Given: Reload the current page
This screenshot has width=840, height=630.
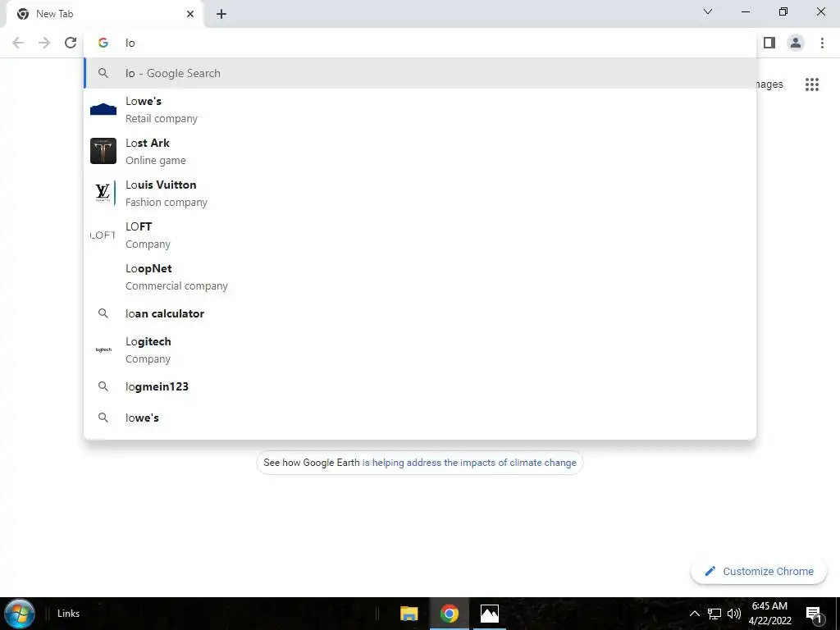Looking at the screenshot, I should [x=71, y=43].
